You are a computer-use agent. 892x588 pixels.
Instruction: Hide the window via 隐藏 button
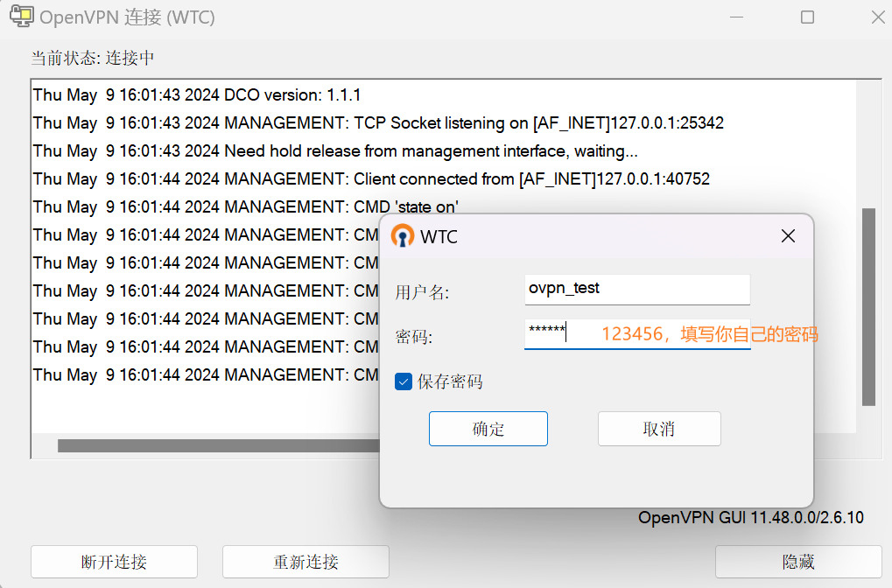797,562
